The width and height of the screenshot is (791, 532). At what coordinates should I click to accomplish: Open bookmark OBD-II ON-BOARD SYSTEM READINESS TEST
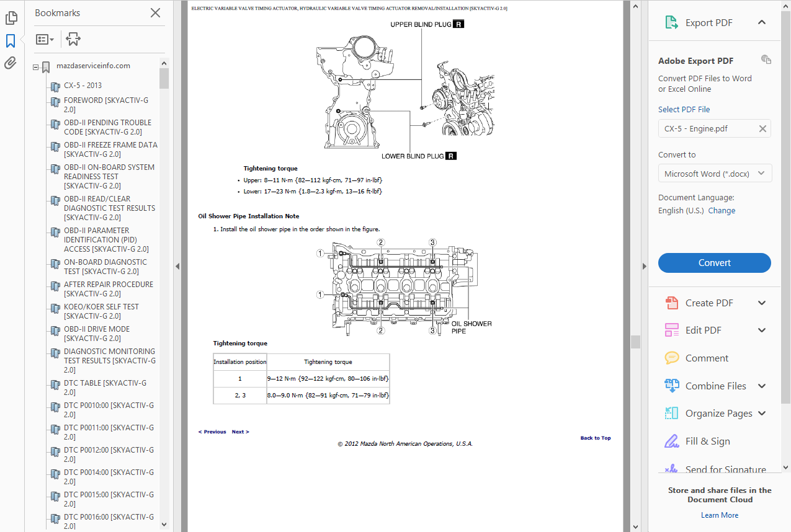coord(109,176)
